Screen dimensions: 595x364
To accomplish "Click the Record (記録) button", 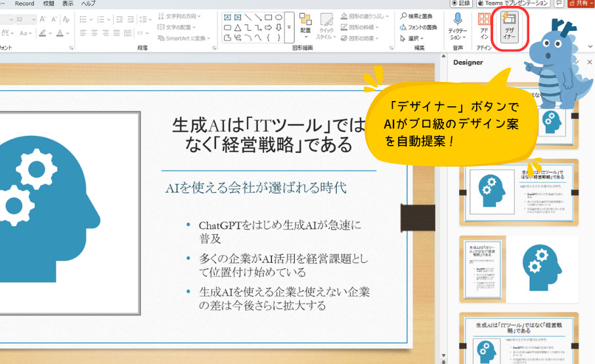I will 461,3.
